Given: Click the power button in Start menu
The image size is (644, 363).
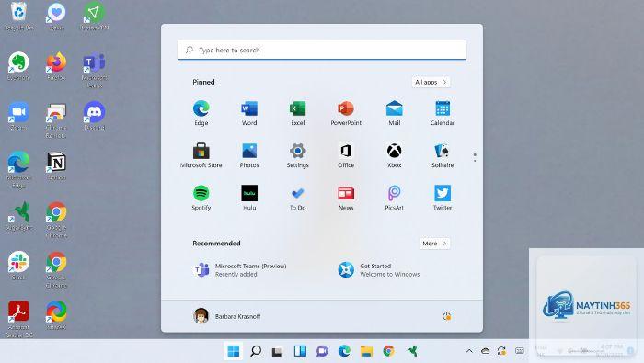Looking at the screenshot, I should (x=446, y=316).
